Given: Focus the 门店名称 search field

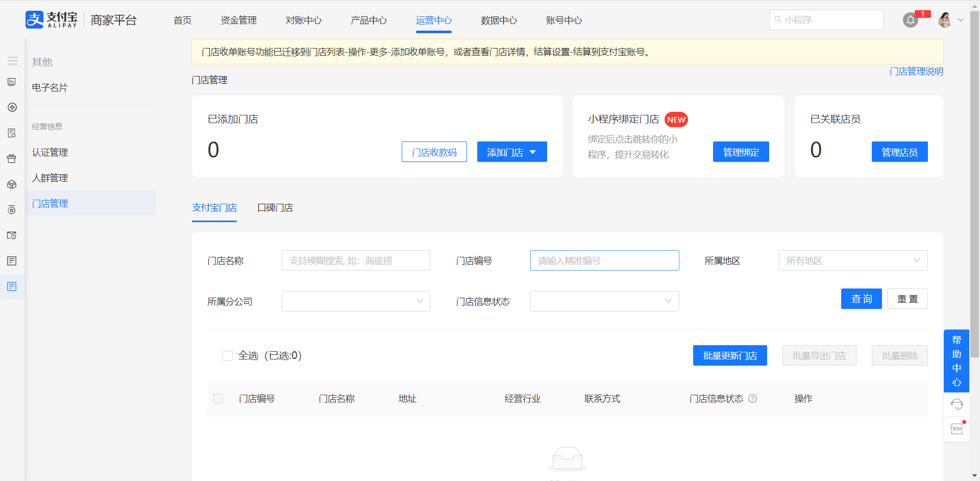Looking at the screenshot, I should (x=356, y=260).
